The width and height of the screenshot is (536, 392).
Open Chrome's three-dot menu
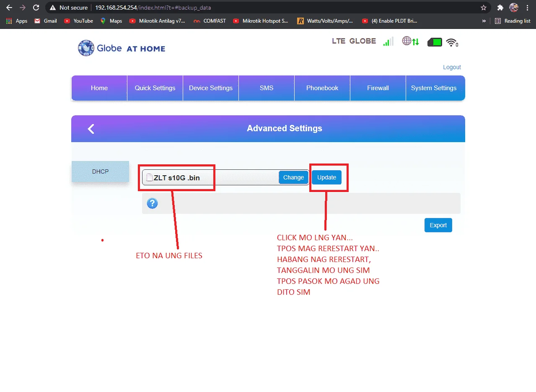click(527, 8)
